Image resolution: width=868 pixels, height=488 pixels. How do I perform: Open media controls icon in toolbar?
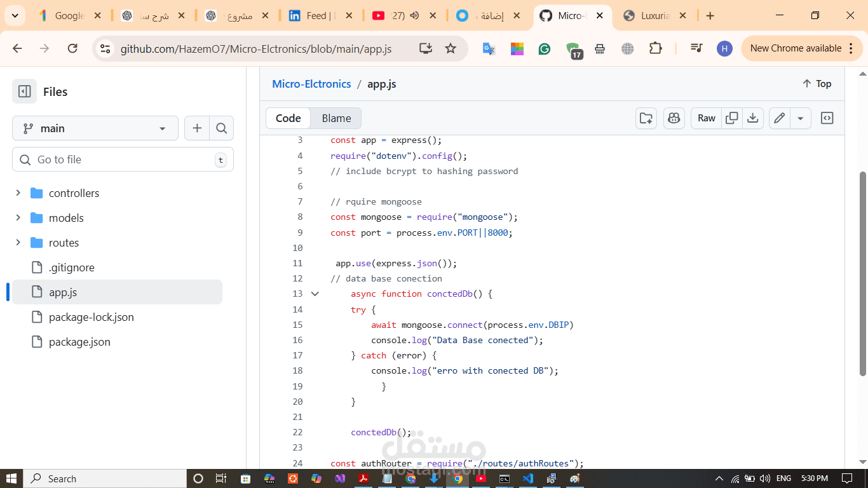(696, 48)
